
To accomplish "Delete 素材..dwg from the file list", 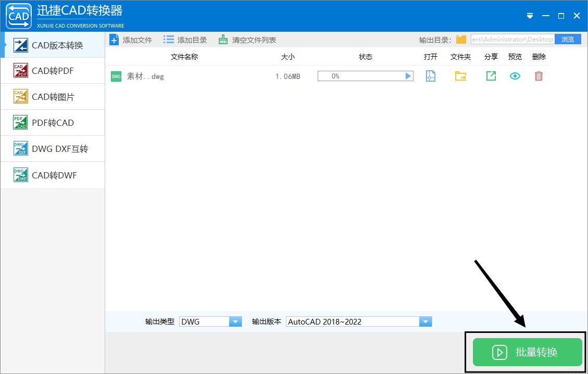I will 539,76.
